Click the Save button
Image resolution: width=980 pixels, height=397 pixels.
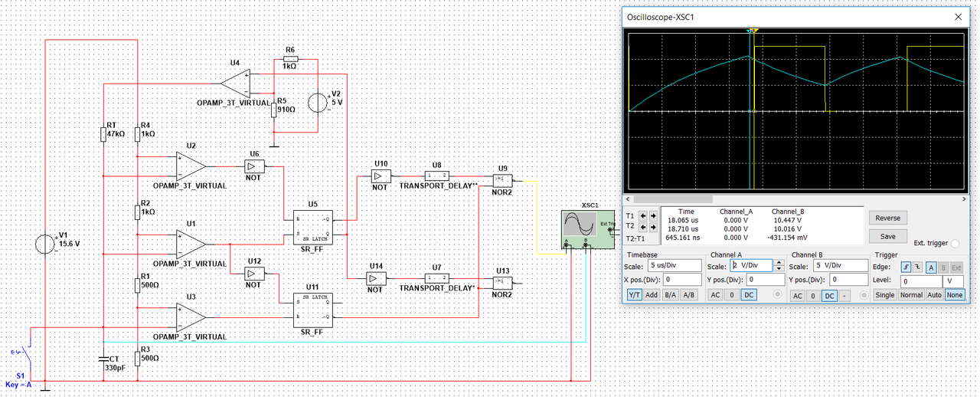887,236
